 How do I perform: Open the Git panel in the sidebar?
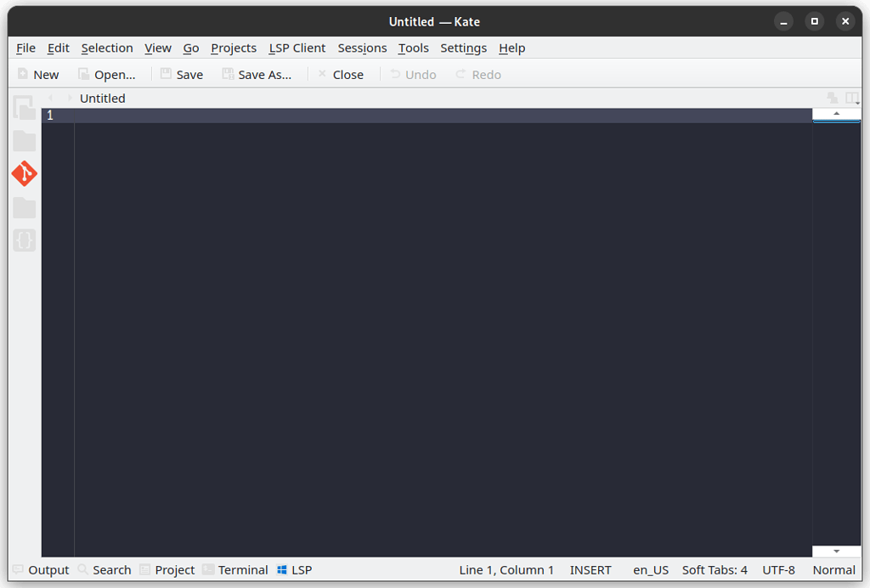click(x=25, y=174)
